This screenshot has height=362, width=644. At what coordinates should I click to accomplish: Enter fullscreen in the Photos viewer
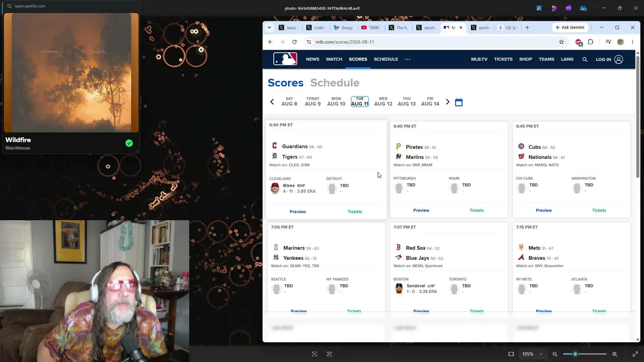[635, 354]
